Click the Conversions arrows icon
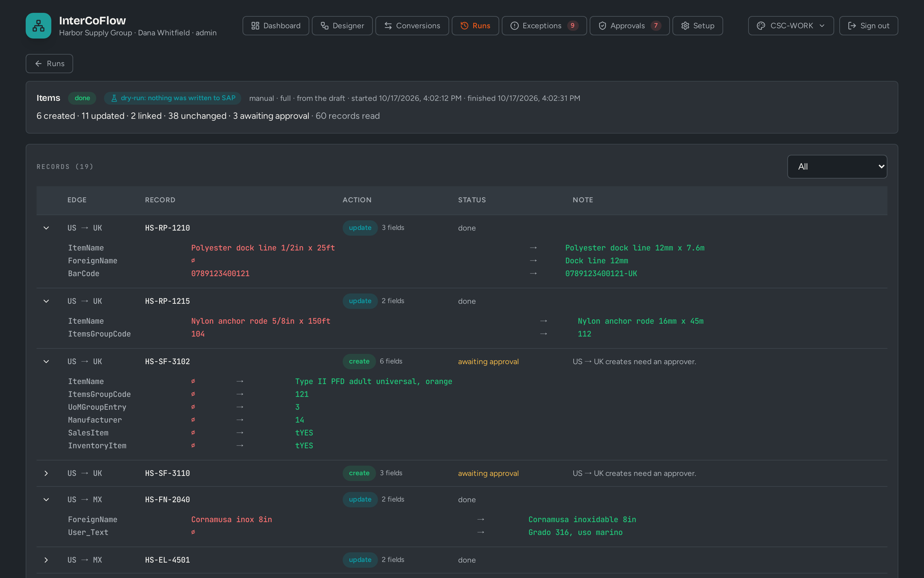 pyautogui.click(x=388, y=26)
